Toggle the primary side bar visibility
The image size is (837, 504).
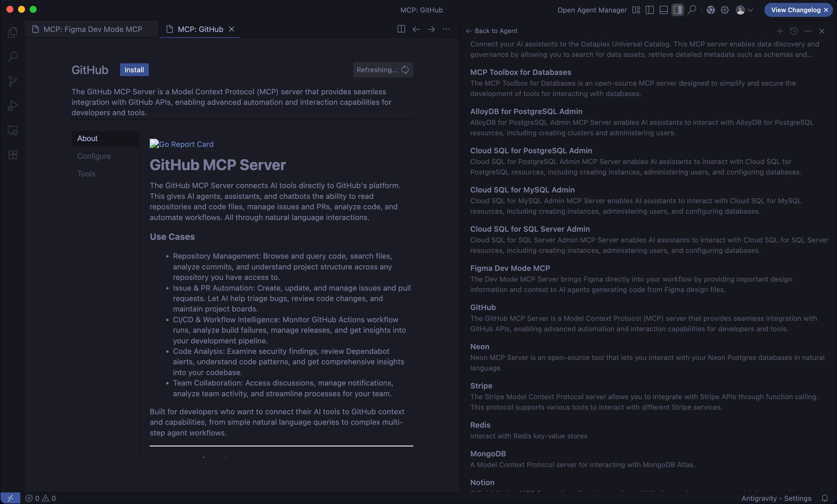click(650, 10)
